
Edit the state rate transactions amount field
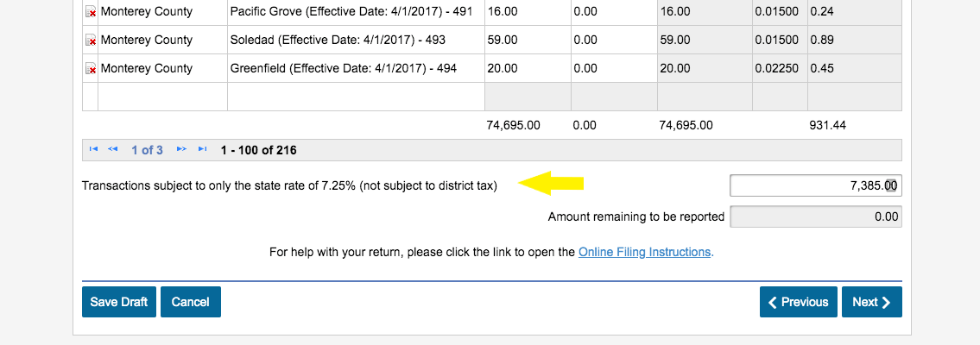point(815,185)
